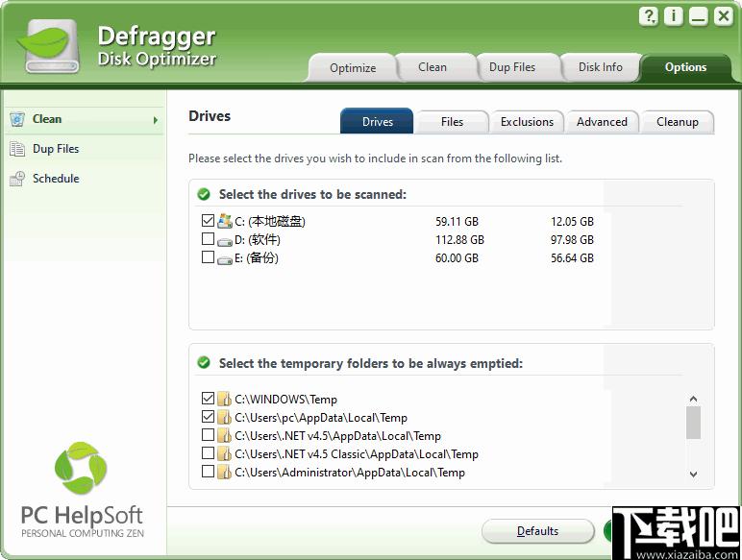The image size is (742, 560).
Task: Click the temp folder list scroll-up arrow
Action: click(x=693, y=399)
